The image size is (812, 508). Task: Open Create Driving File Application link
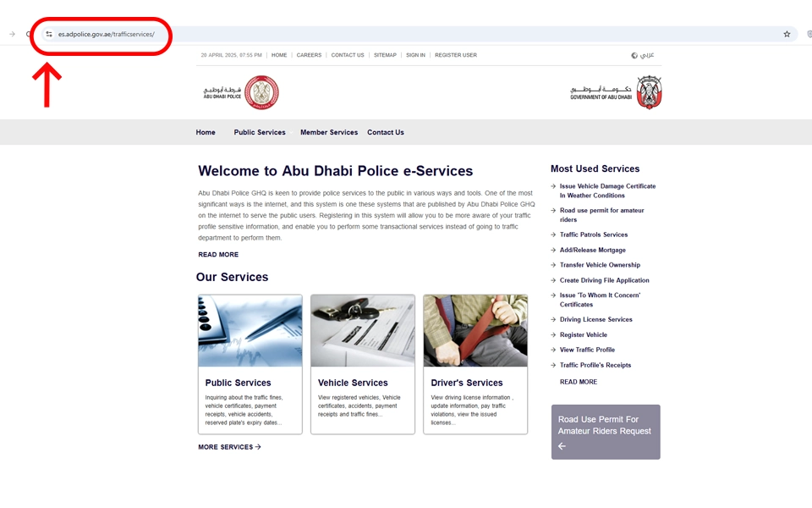coord(604,280)
